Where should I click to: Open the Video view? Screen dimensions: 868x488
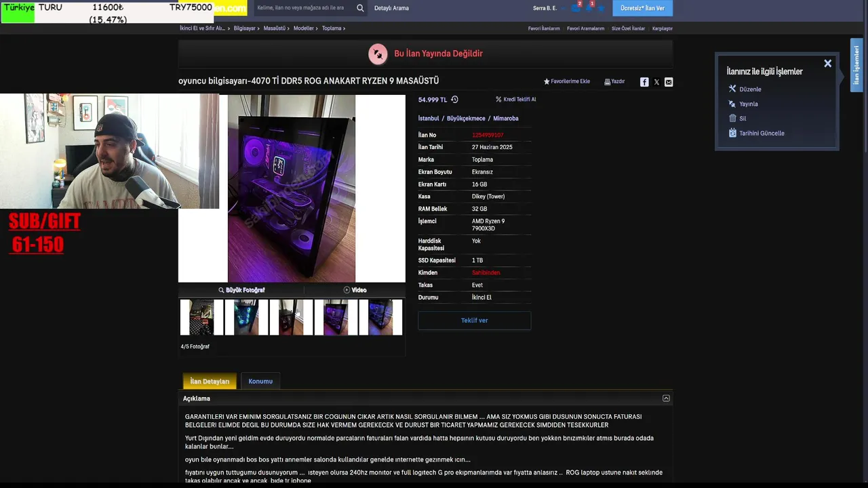(x=355, y=290)
